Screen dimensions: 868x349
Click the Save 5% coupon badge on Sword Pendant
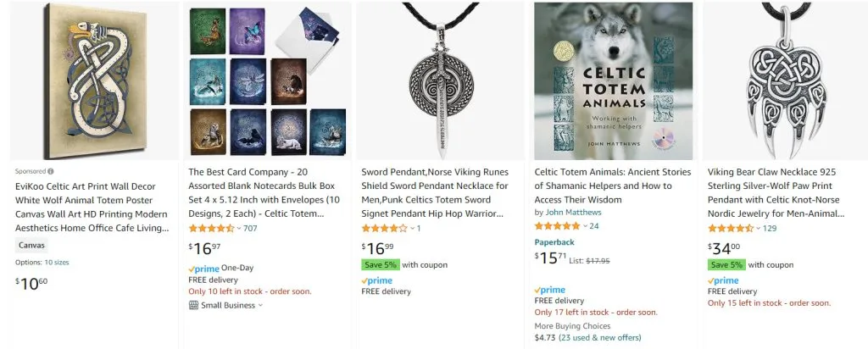pyautogui.click(x=380, y=265)
